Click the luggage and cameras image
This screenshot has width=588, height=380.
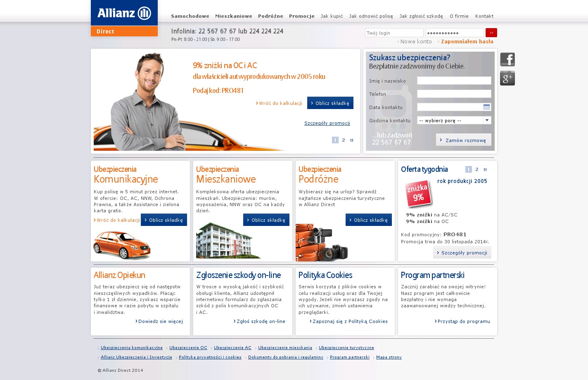click(x=322, y=243)
